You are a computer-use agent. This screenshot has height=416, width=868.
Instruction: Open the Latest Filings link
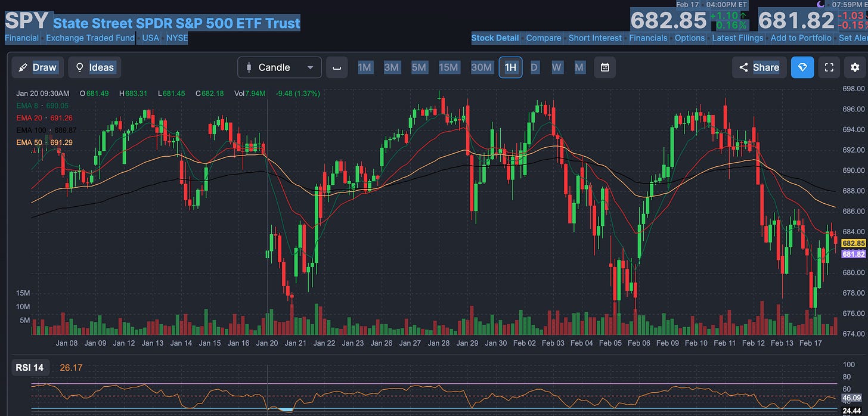[x=737, y=38]
